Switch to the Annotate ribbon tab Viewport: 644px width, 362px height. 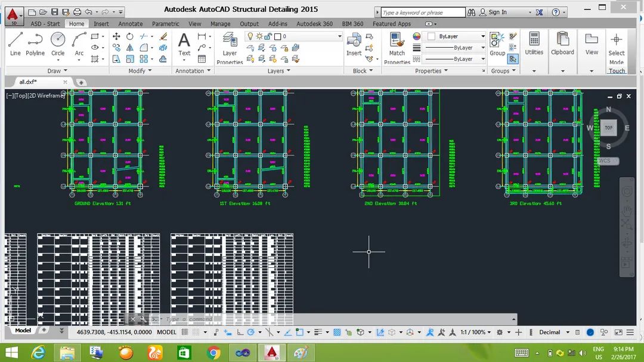point(131,24)
